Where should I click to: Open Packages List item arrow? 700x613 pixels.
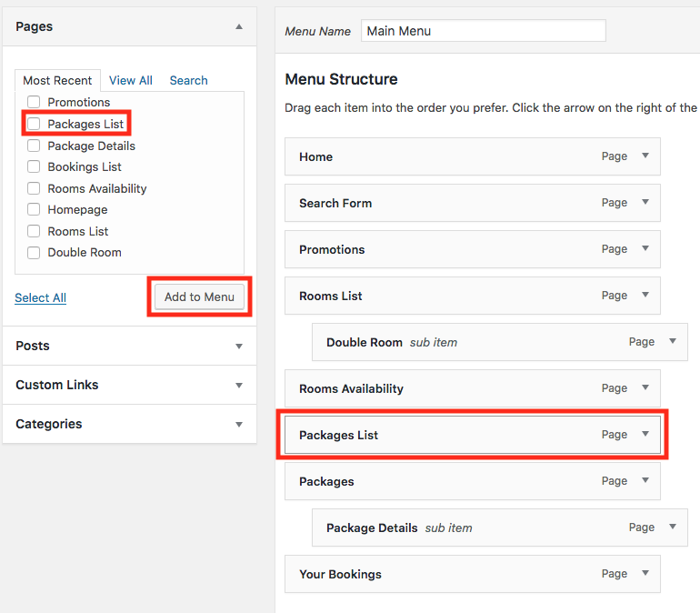645,434
